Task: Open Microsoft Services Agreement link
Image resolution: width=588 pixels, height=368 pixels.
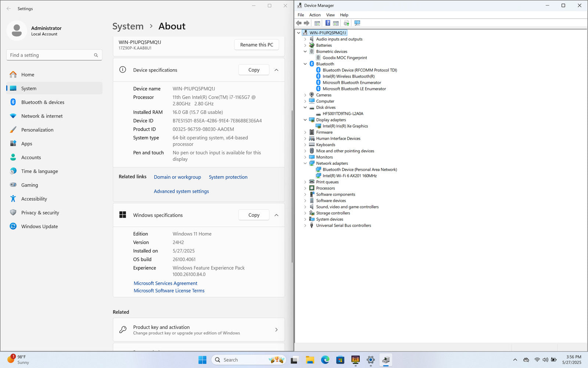Action: [x=165, y=283]
